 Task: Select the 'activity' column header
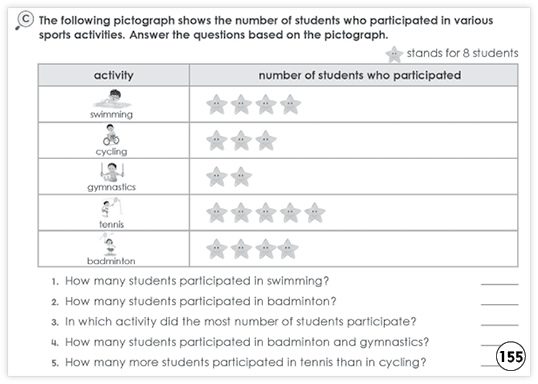click(x=114, y=75)
